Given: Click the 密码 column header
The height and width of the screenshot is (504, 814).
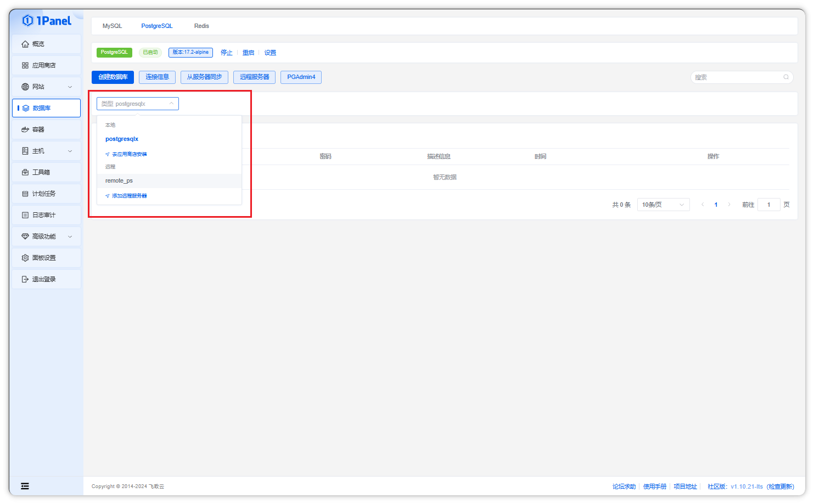Looking at the screenshot, I should point(325,157).
